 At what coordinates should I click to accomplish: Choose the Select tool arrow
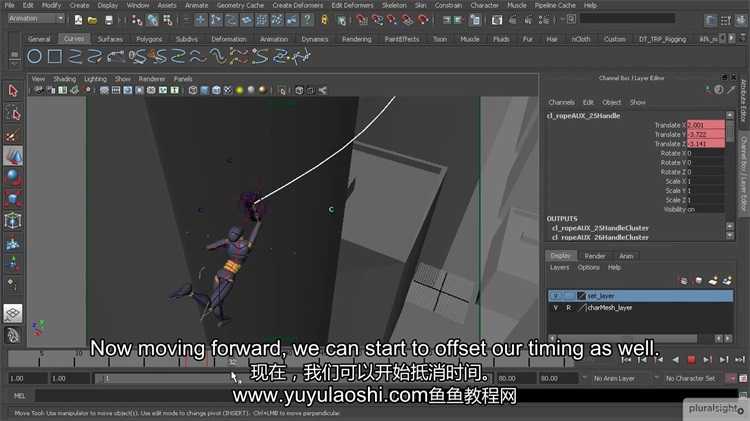pyautogui.click(x=13, y=90)
